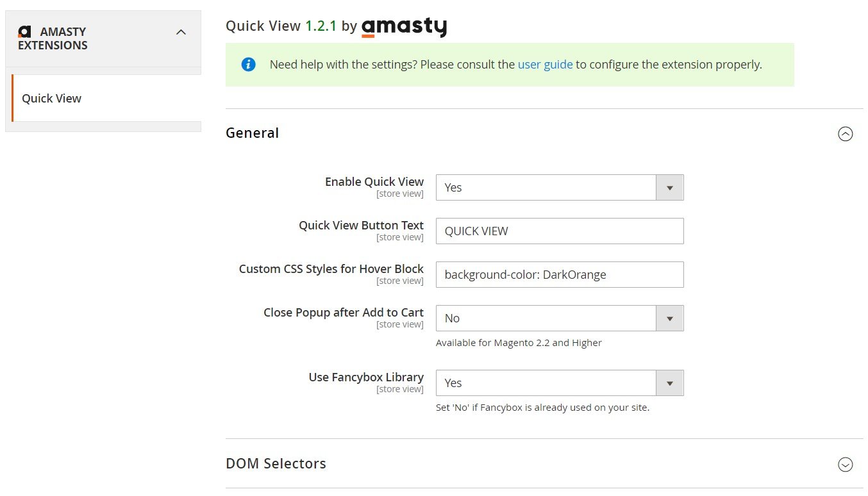Click the Custom CSS Styles for Hover Block field
The image size is (868, 496).
560,275
